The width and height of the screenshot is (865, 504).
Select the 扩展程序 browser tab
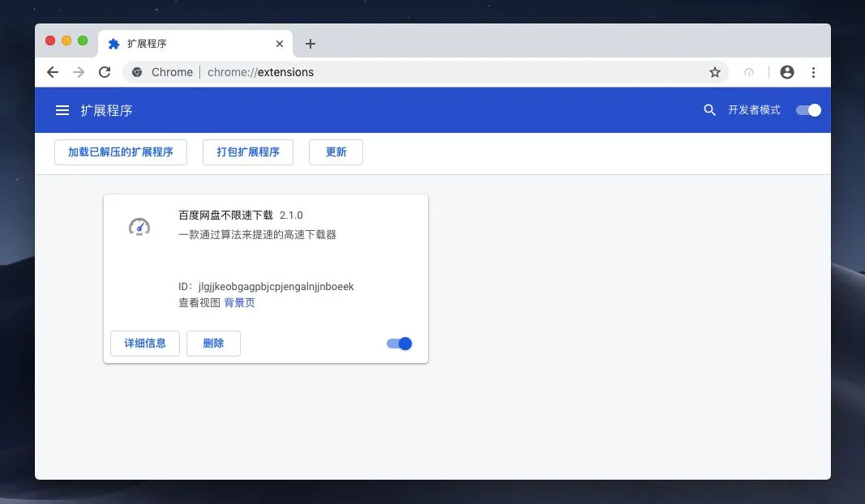pyautogui.click(x=195, y=44)
